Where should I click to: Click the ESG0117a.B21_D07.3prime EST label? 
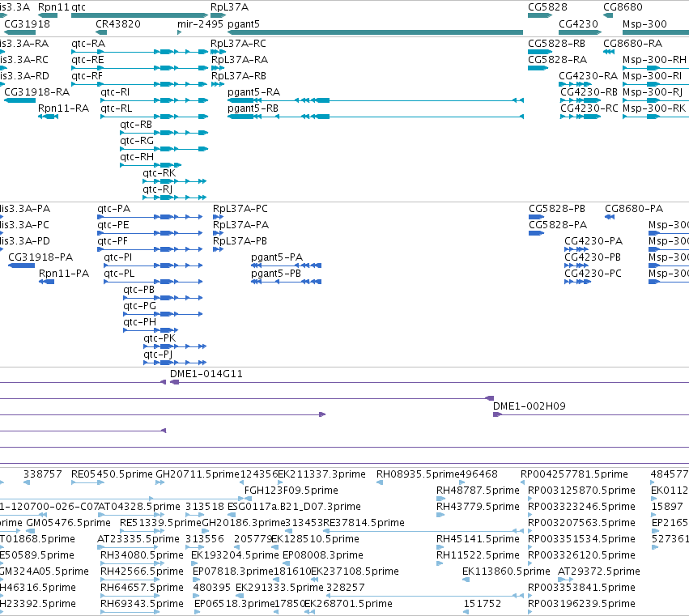(x=295, y=507)
